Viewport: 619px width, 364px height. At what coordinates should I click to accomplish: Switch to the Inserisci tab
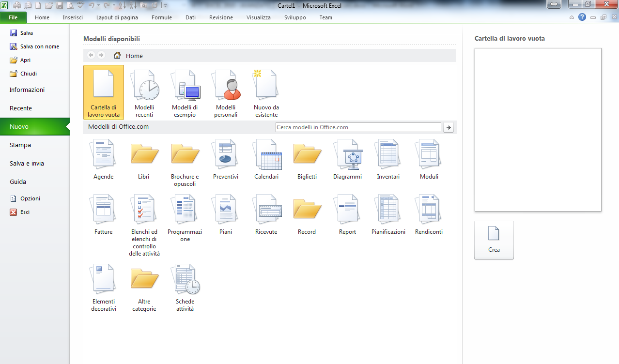(x=73, y=17)
